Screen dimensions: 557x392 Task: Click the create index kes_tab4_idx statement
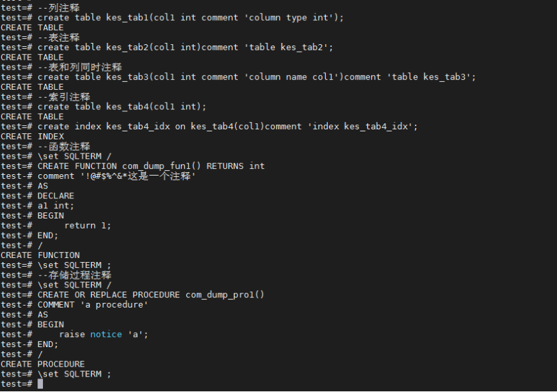(x=227, y=127)
